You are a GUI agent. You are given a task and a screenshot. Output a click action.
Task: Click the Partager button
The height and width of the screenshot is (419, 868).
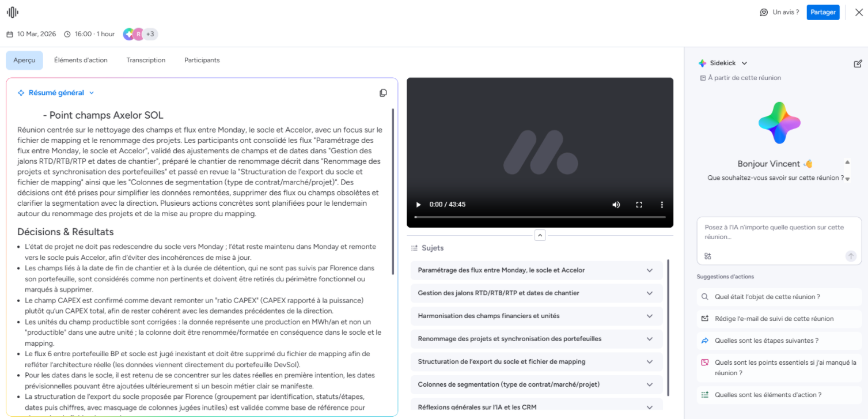[822, 12]
